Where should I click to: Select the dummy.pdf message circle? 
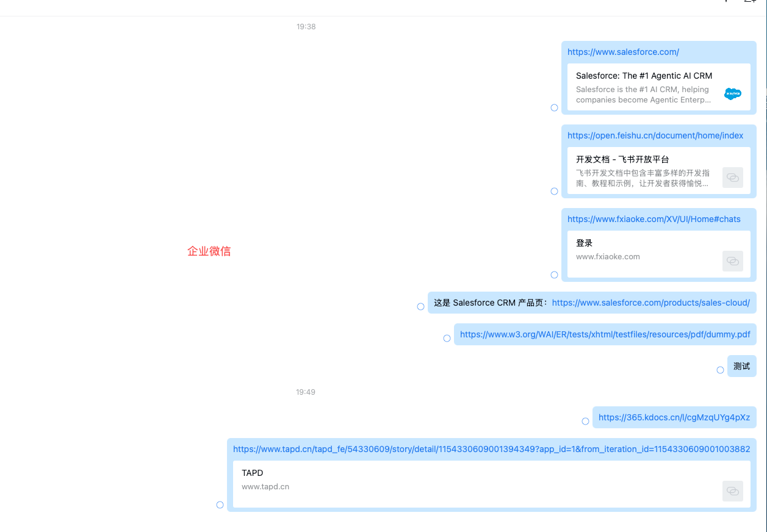(447, 339)
